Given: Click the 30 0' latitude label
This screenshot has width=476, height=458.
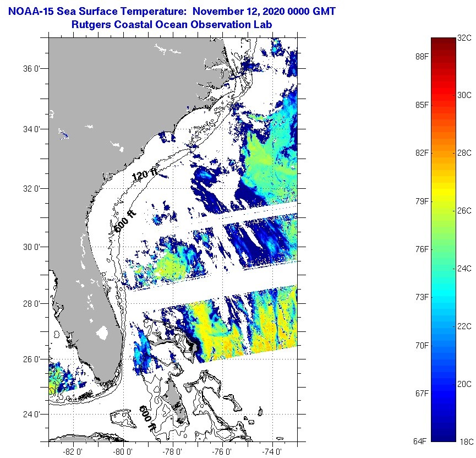Looking at the screenshot, I should (x=31, y=247).
